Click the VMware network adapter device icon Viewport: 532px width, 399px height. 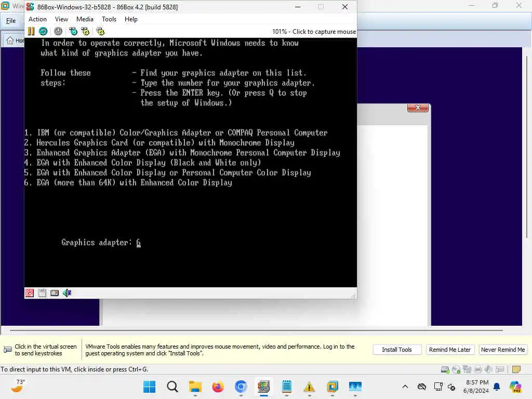[x=467, y=369]
